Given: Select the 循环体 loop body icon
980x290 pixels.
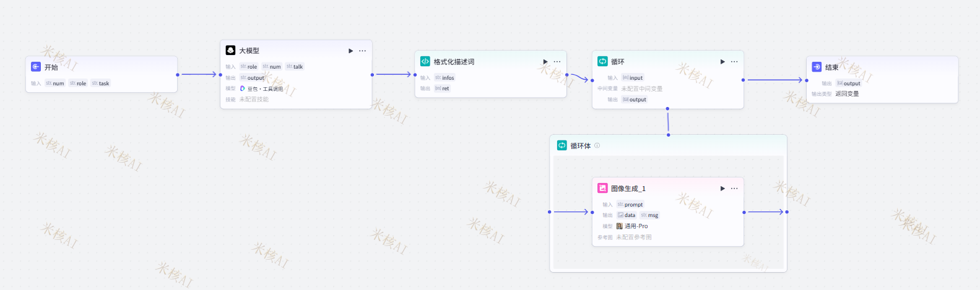Looking at the screenshot, I should coord(562,146).
